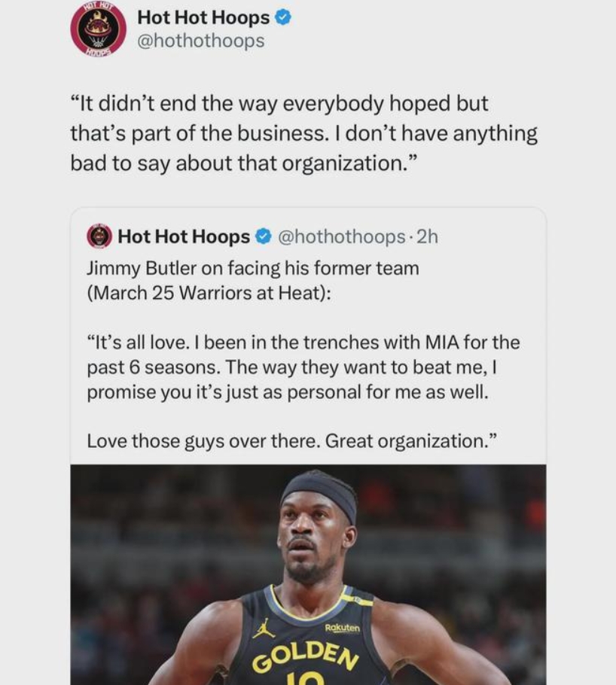Screen dimensions: 616x685
Task: Open the Hot Hot Hoops profile avatar
Action: (x=99, y=29)
